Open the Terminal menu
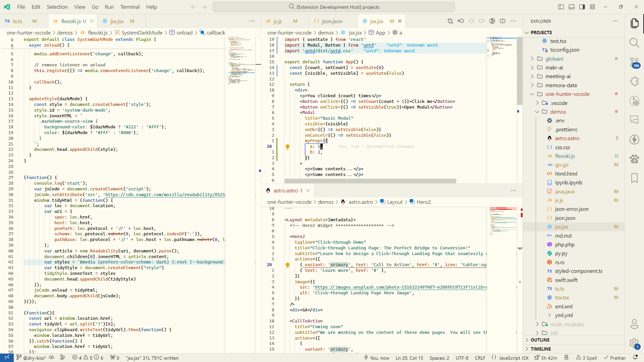The height and width of the screenshot is (362, 644). [x=130, y=7]
